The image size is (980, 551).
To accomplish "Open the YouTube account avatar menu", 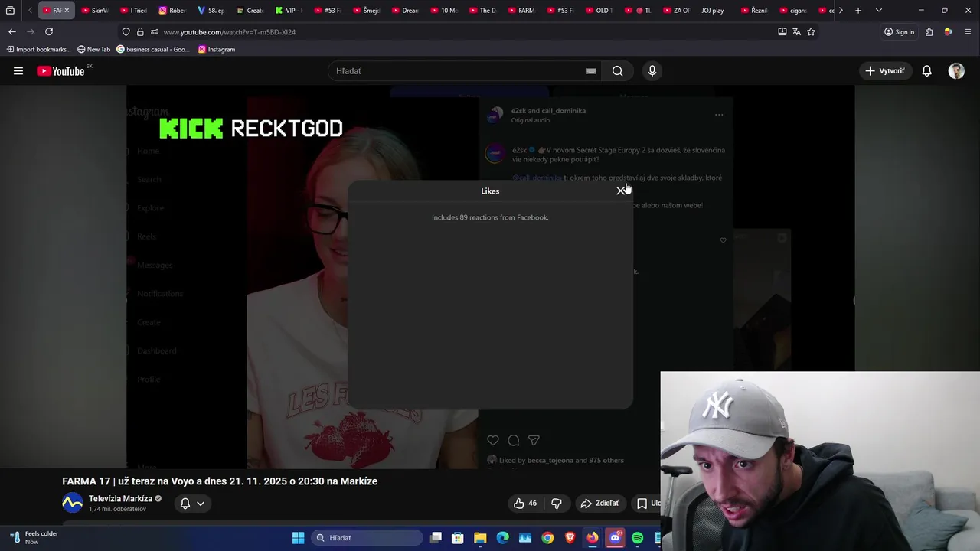I will 956,71.
